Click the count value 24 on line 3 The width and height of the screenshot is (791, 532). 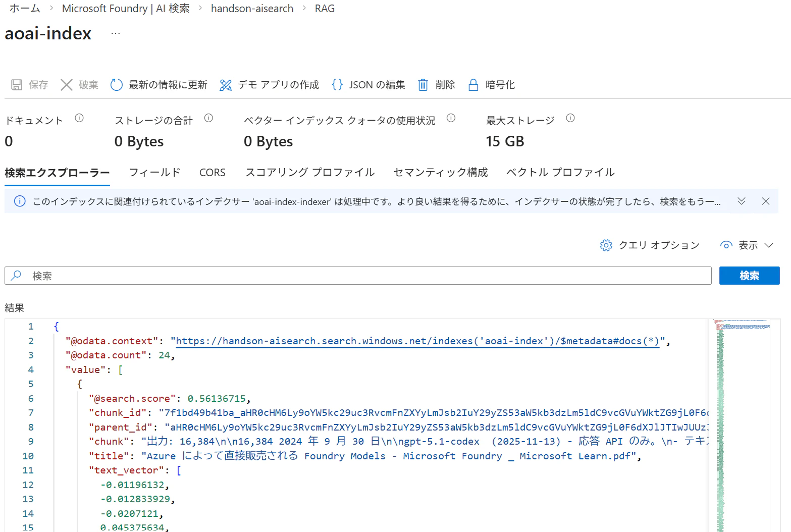point(164,355)
